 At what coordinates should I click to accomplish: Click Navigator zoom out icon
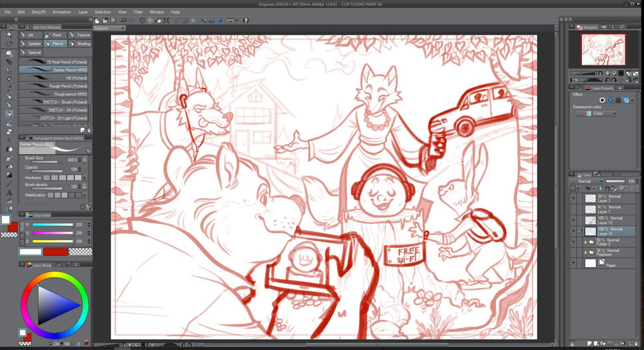pos(607,73)
